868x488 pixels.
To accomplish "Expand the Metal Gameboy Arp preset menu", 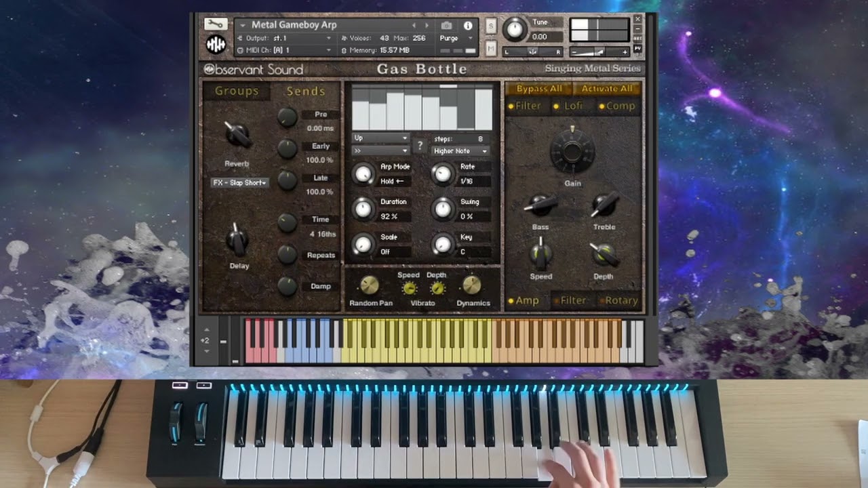I will click(x=242, y=26).
